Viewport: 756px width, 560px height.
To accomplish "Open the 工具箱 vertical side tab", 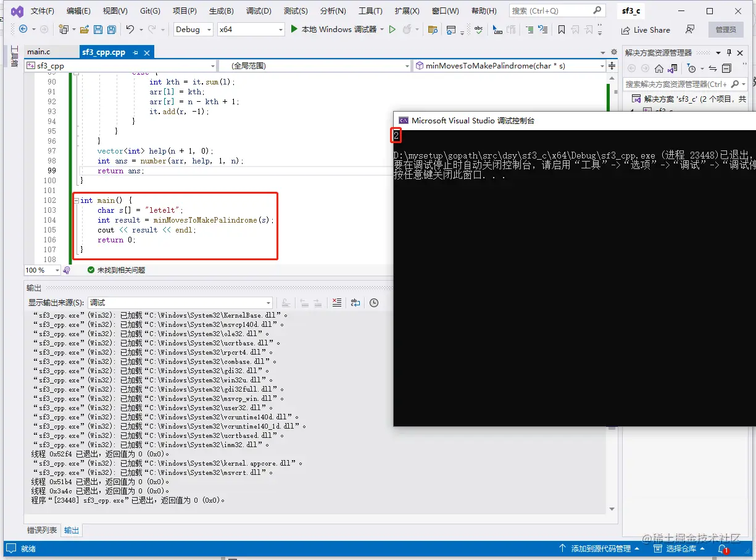I will [14, 56].
